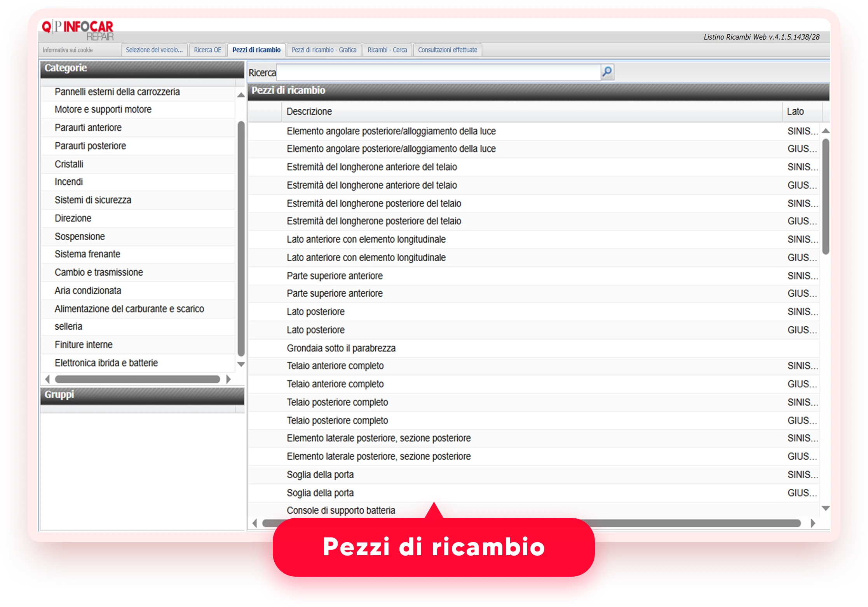The width and height of the screenshot is (868, 607).
Task: Open Consultazioni effettuate tab
Action: 448,50
